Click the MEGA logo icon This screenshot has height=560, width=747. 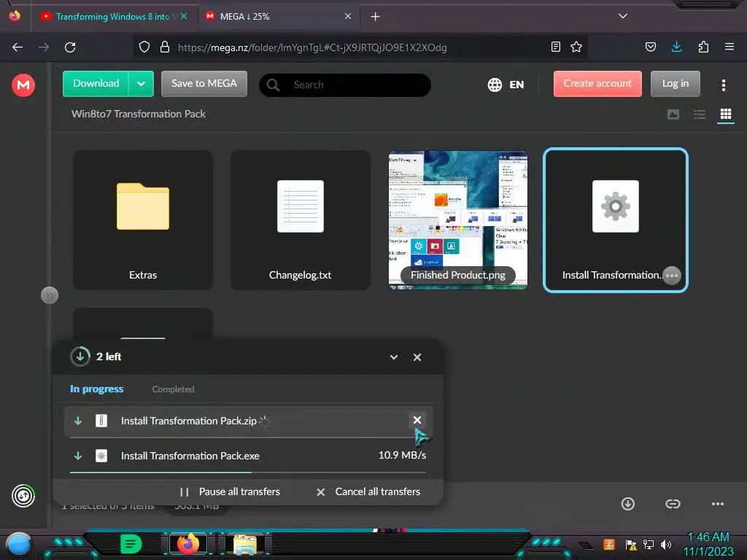23,85
